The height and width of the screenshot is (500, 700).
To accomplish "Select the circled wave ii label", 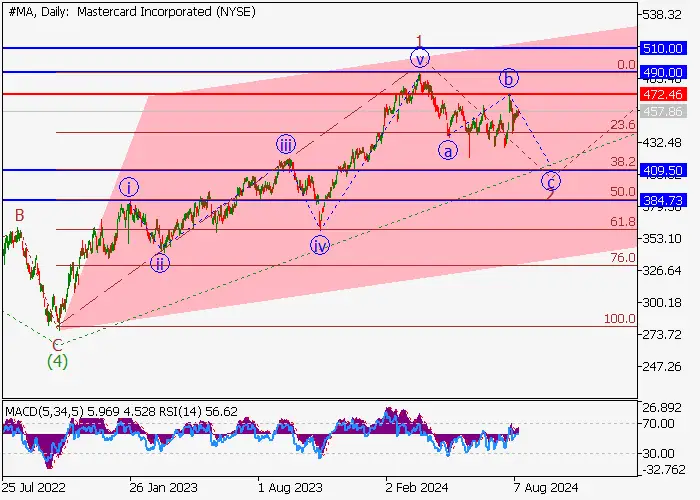I will click(160, 263).
